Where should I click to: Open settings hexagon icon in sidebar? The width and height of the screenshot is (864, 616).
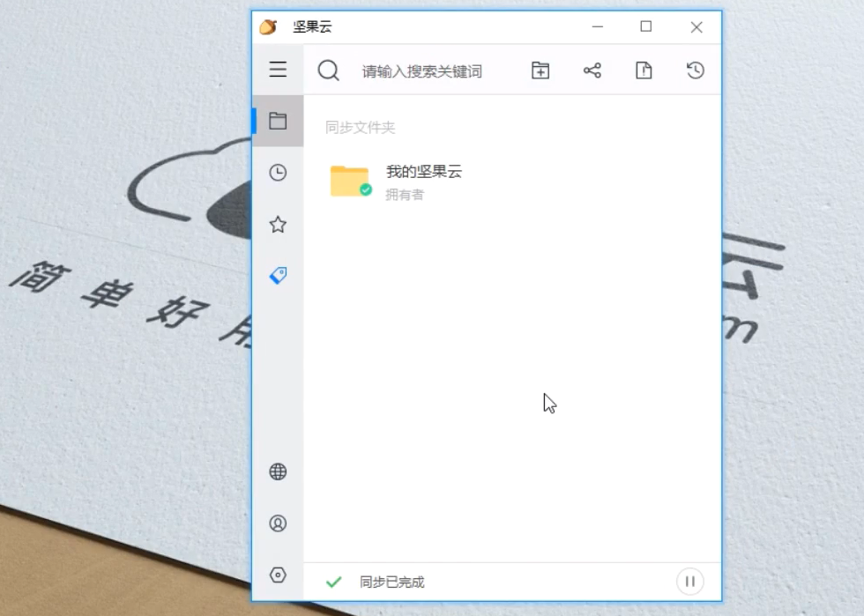278,575
